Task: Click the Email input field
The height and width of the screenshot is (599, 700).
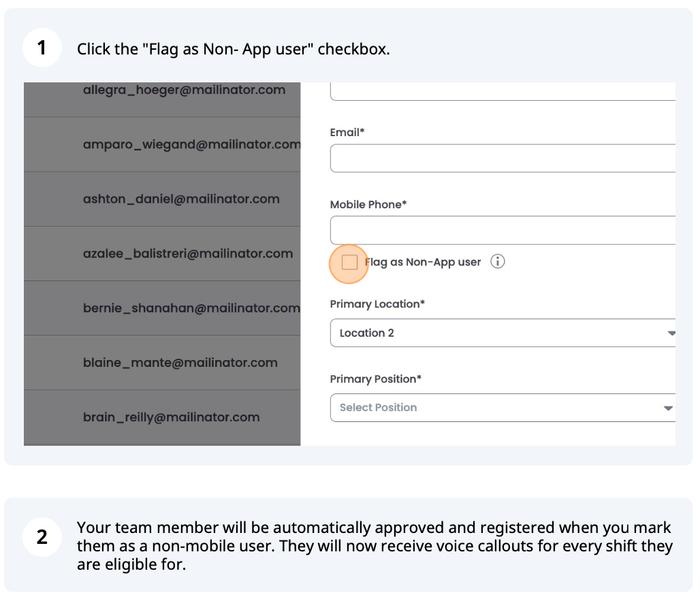Action: (x=503, y=159)
